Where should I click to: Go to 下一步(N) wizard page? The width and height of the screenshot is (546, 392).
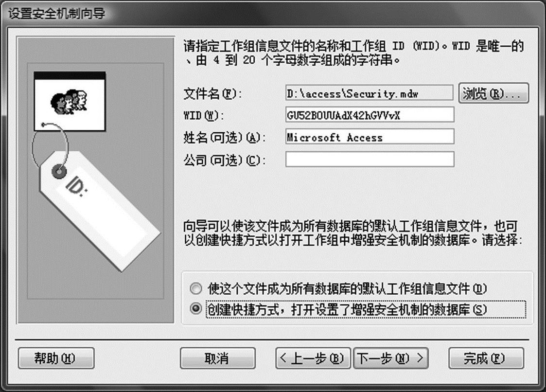391,358
